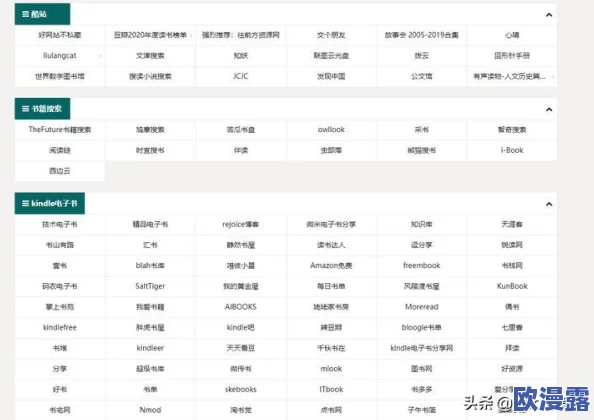Open the 虫部落 link
The height and width of the screenshot is (420, 594).
click(331, 150)
